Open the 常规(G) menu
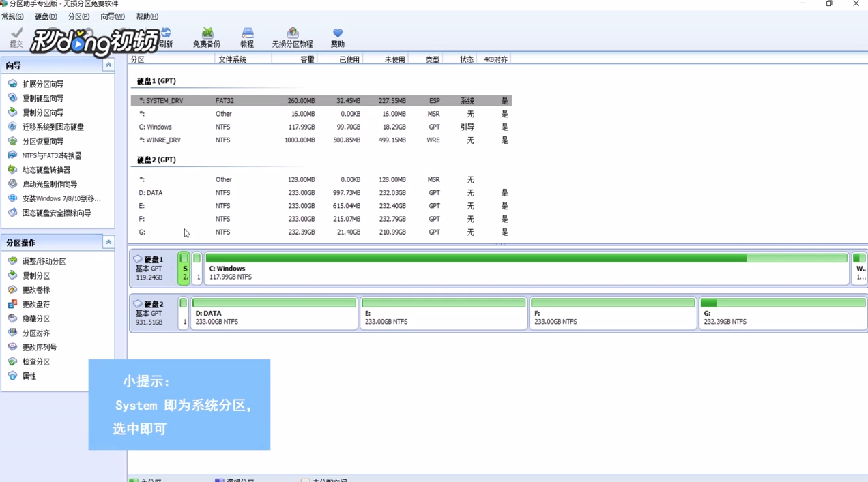868x482 pixels. (x=12, y=16)
